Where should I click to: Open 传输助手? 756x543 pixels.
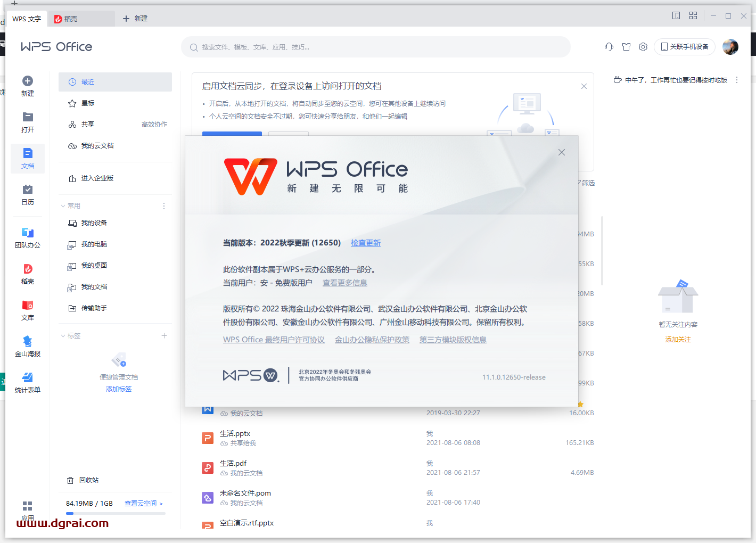(x=115, y=308)
